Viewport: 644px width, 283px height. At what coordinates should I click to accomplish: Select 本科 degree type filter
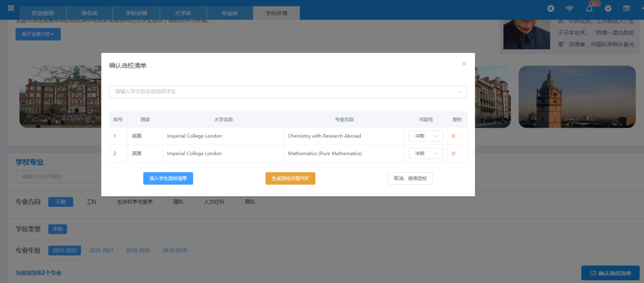(57, 229)
